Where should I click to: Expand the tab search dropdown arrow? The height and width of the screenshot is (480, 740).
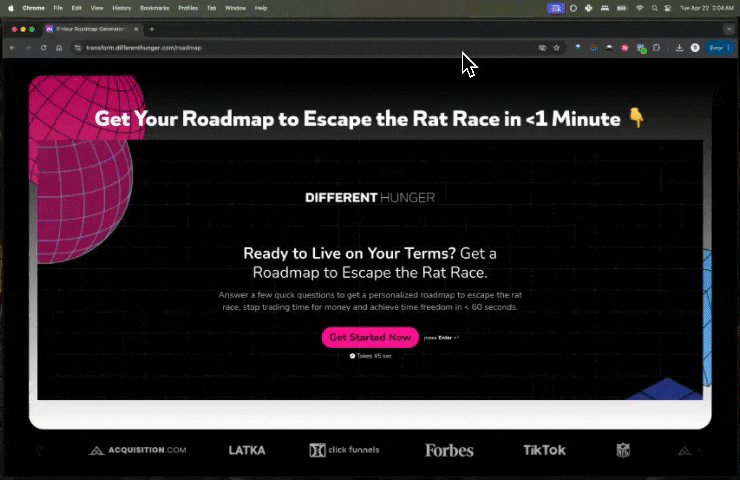pyautogui.click(x=729, y=29)
